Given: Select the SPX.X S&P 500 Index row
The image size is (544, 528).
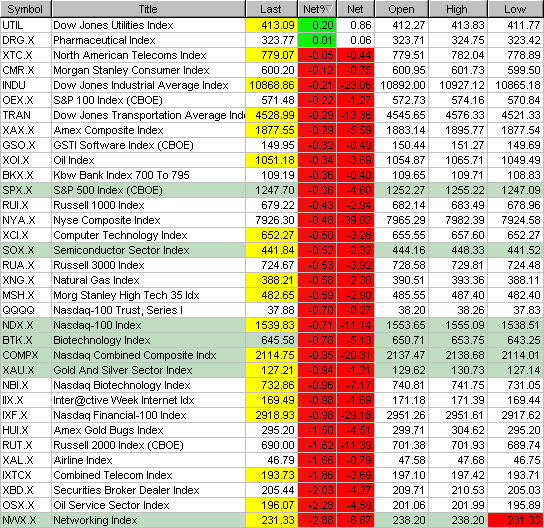Looking at the screenshot, I should click(x=272, y=190).
